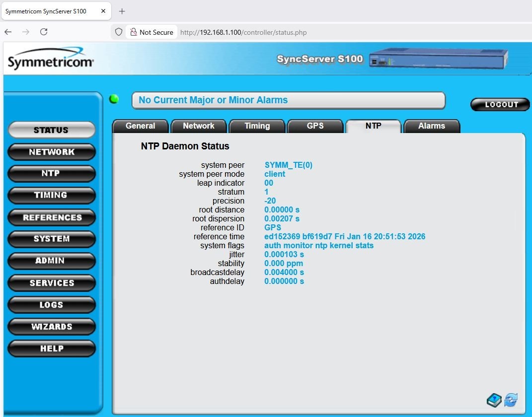This screenshot has height=417, width=532.
Task: Click the precision value -20
Action: point(270,201)
